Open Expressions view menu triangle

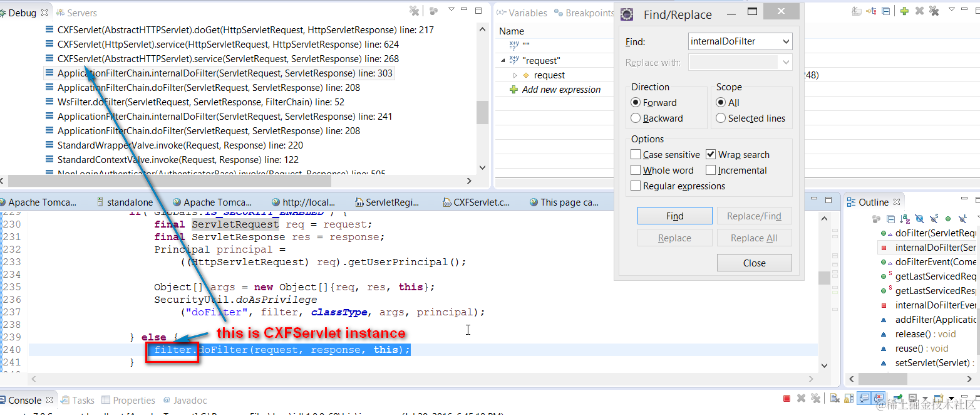click(x=951, y=9)
